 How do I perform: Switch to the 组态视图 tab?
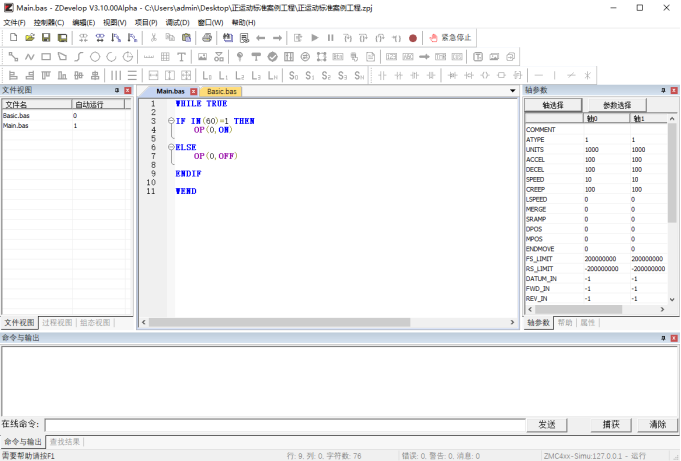click(x=95, y=322)
